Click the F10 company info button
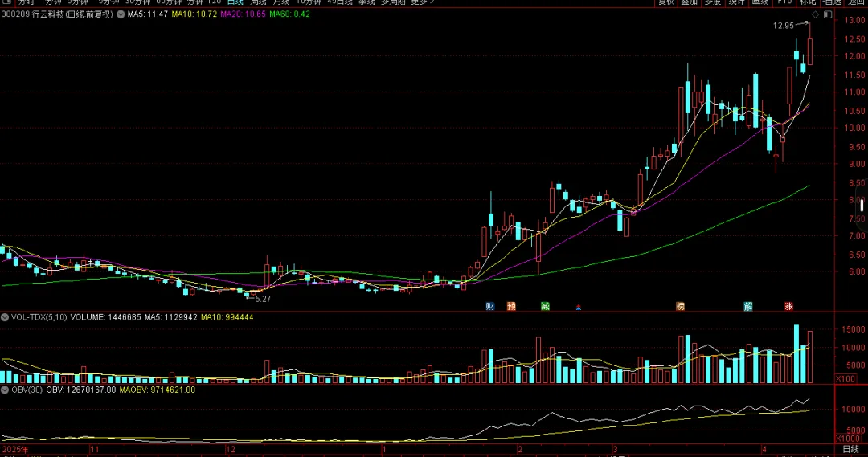Viewport: 868px width, 457px height. pos(784,2)
